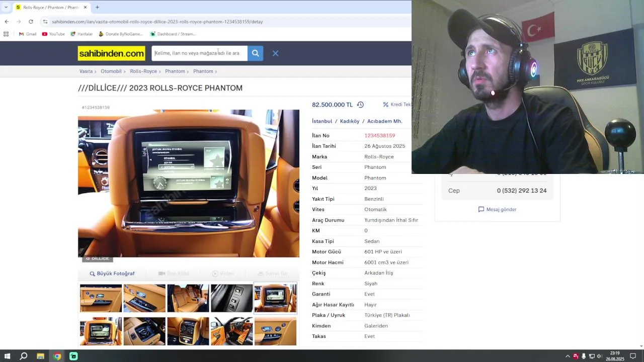Go back with browser back arrow
The image size is (644, 362).
(x=7, y=22)
